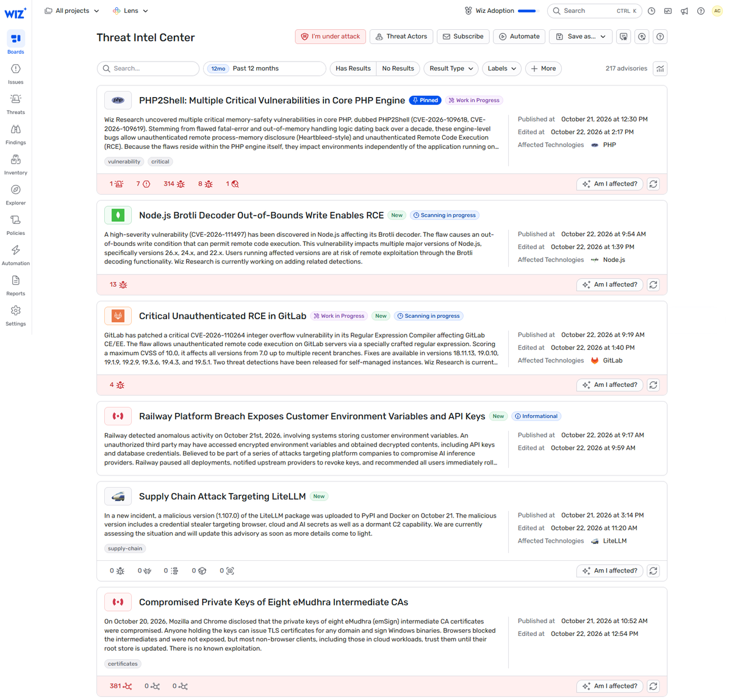Click the Wiz logo
The image size is (732, 700).
(x=16, y=12)
